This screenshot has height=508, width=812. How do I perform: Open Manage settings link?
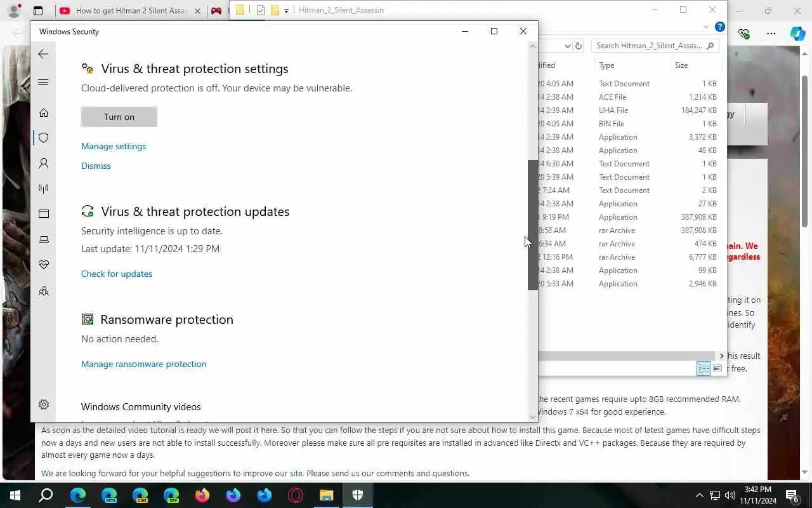click(x=114, y=146)
